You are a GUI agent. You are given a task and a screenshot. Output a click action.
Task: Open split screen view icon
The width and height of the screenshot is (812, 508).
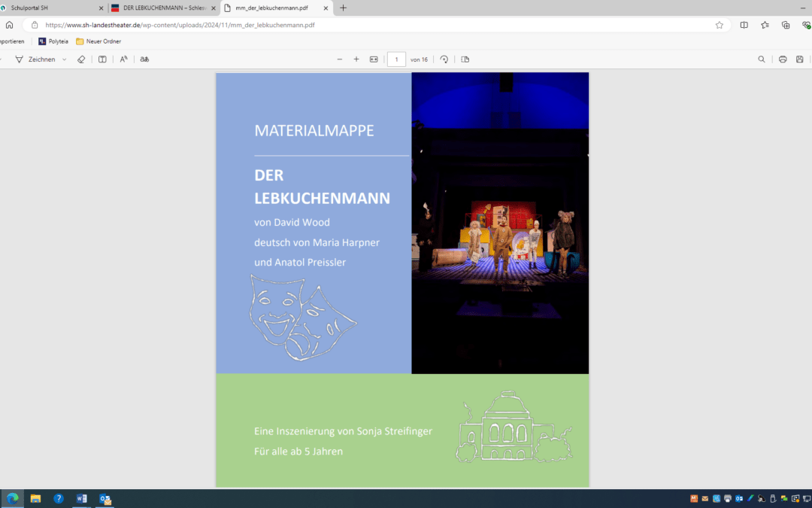coord(744,25)
